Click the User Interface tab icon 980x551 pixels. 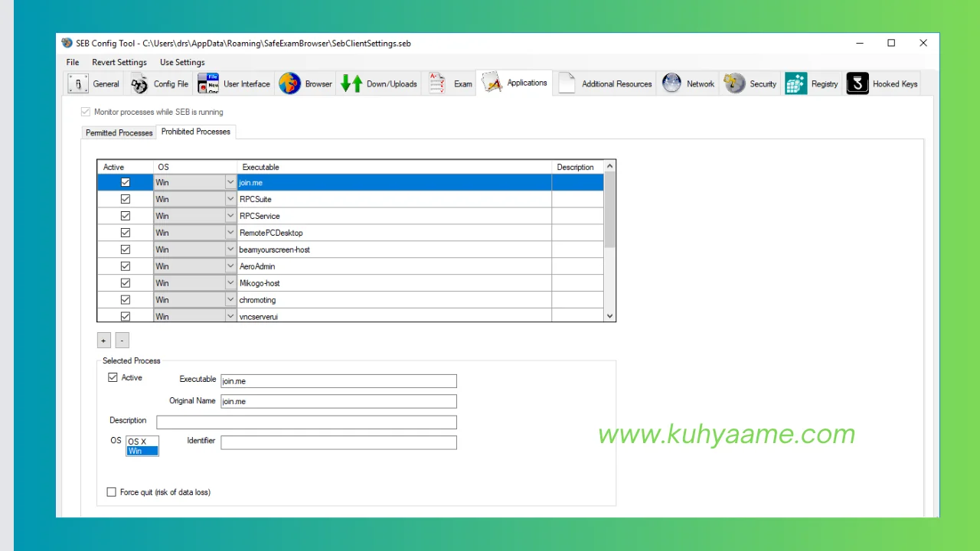point(208,83)
